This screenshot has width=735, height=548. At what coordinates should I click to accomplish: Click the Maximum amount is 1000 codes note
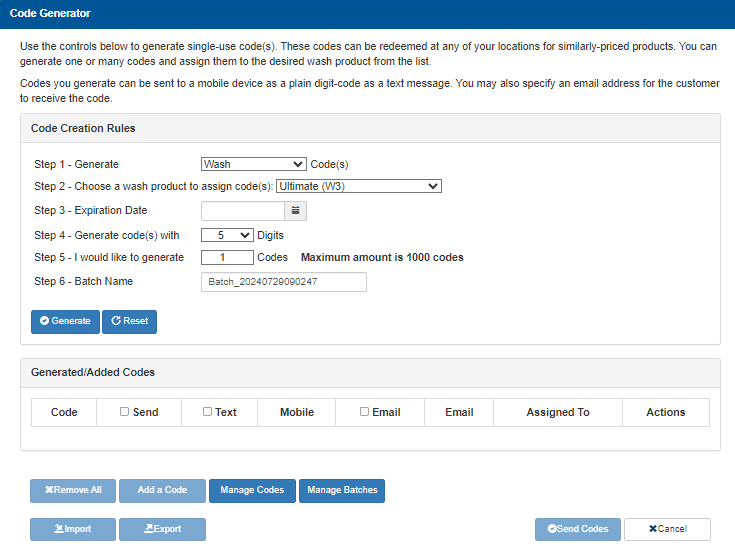[382, 257]
